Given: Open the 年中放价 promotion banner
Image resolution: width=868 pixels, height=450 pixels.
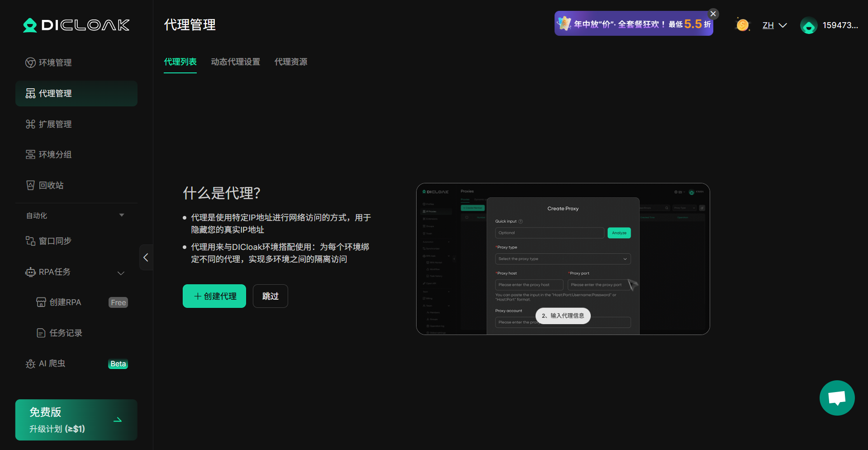Looking at the screenshot, I should (x=634, y=24).
